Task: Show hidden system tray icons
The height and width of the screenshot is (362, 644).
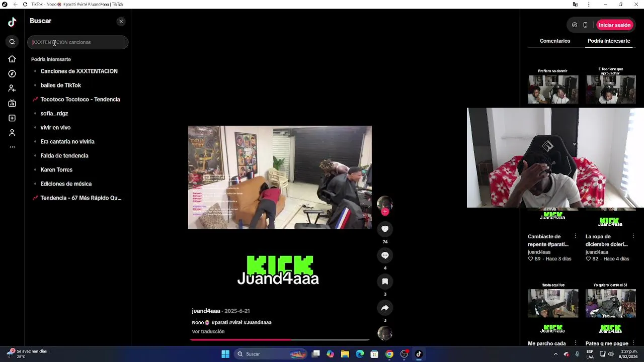Action: (555, 354)
